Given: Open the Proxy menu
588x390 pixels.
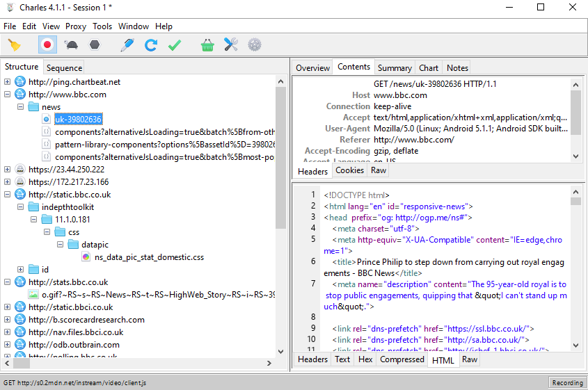Looking at the screenshot, I should [76, 26].
